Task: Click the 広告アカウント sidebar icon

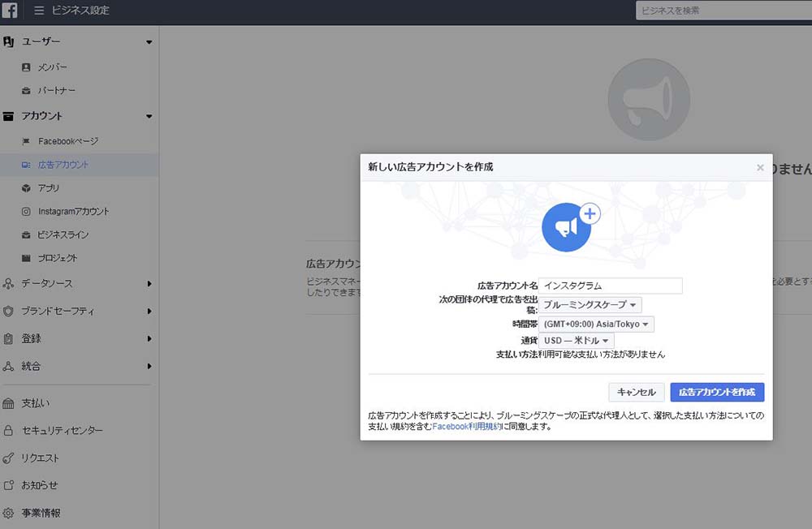Action: tap(26, 165)
